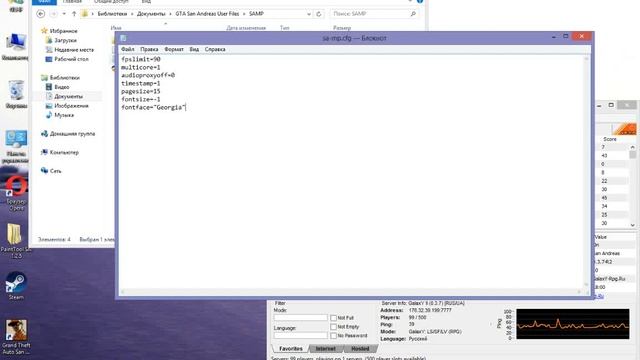
Task: Click the ping graph in SA-MP browser
Action: pos(573,324)
